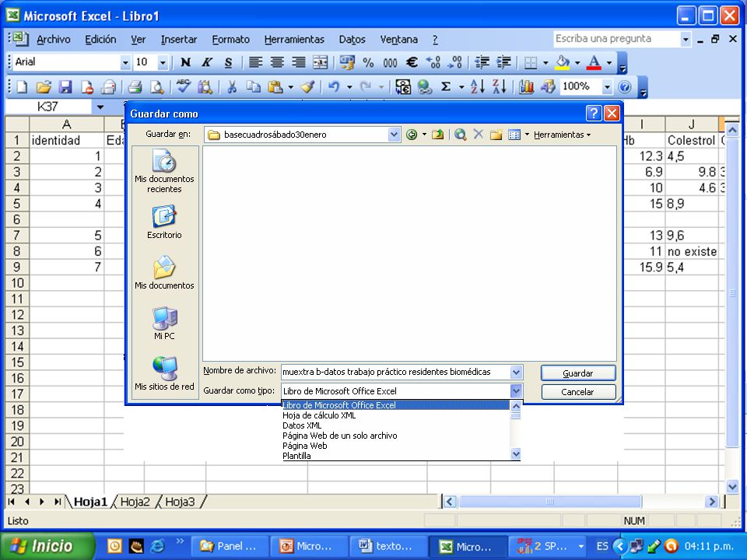Open Mis documentos recientes location

[x=164, y=171]
